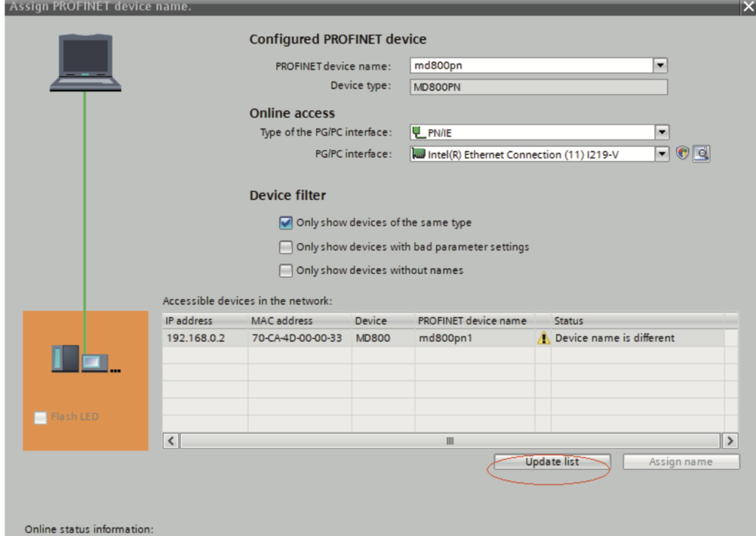756x536 pixels.
Task: Click the Assign name button
Action: tap(681, 462)
